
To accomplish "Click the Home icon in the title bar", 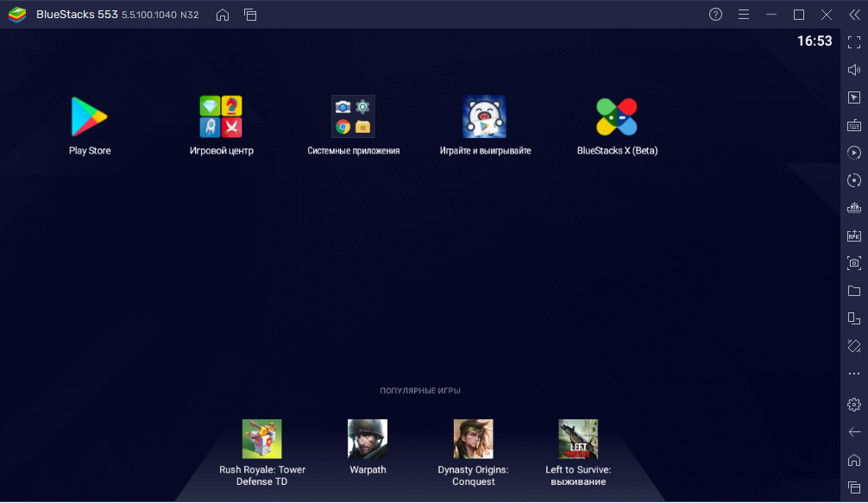I will point(223,15).
